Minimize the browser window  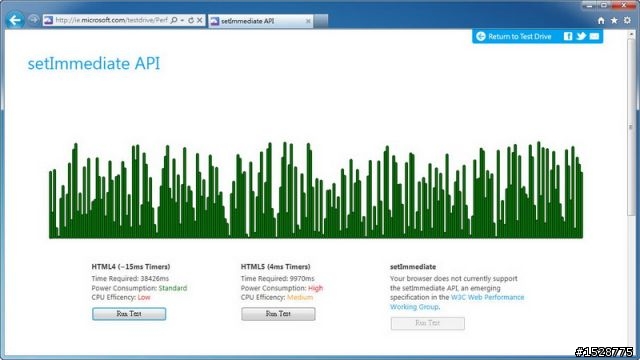tap(589, 5)
